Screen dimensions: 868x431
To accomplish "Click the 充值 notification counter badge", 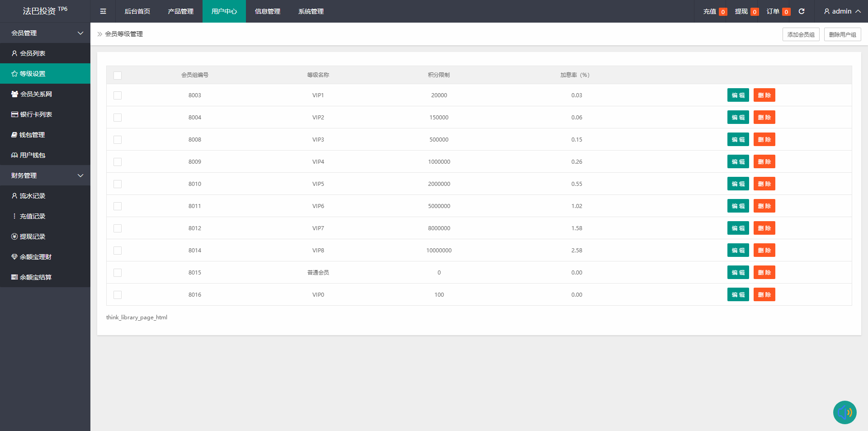I will coord(723,12).
